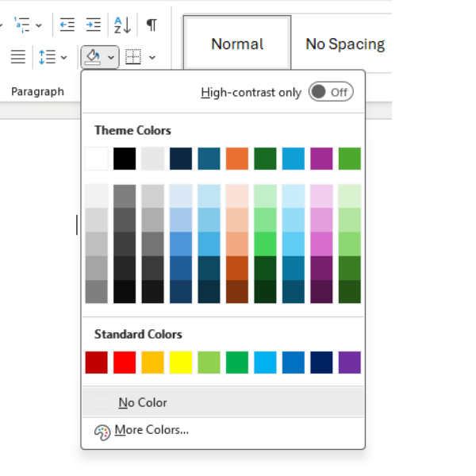
Task: Pick the light gray theme color
Action: pyautogui.click(x=152, y=159)
